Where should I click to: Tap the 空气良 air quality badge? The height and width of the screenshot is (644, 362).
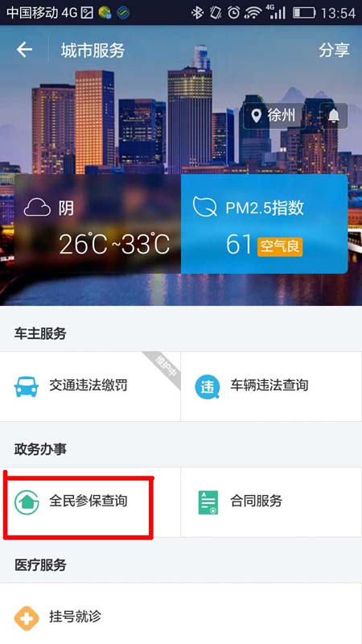pos(280,246)
